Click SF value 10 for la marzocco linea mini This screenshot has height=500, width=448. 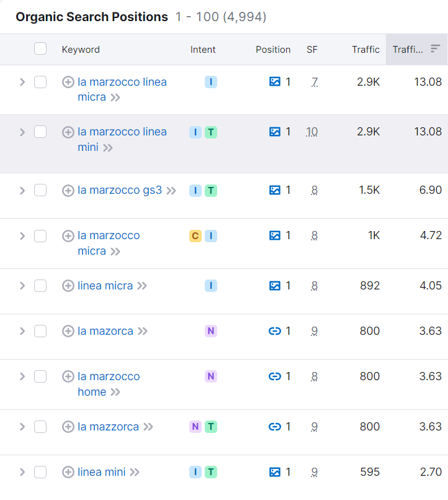click(312, 132)
